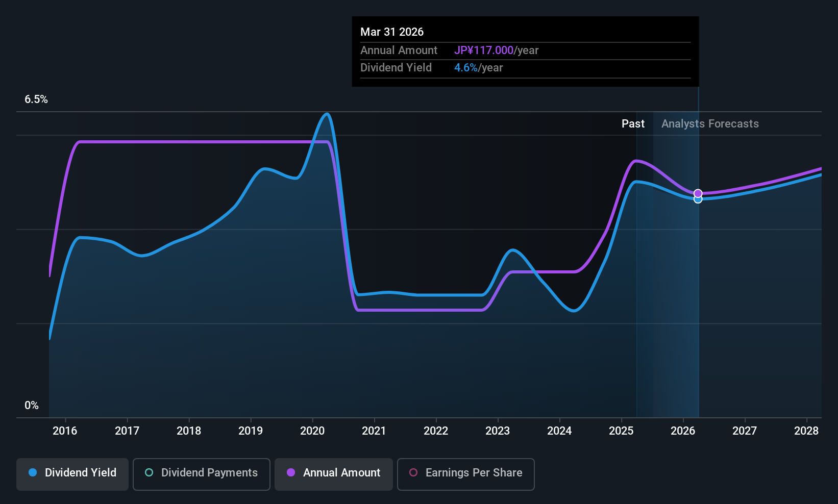Toggle the Annual Amount legend button

[334, 474]
